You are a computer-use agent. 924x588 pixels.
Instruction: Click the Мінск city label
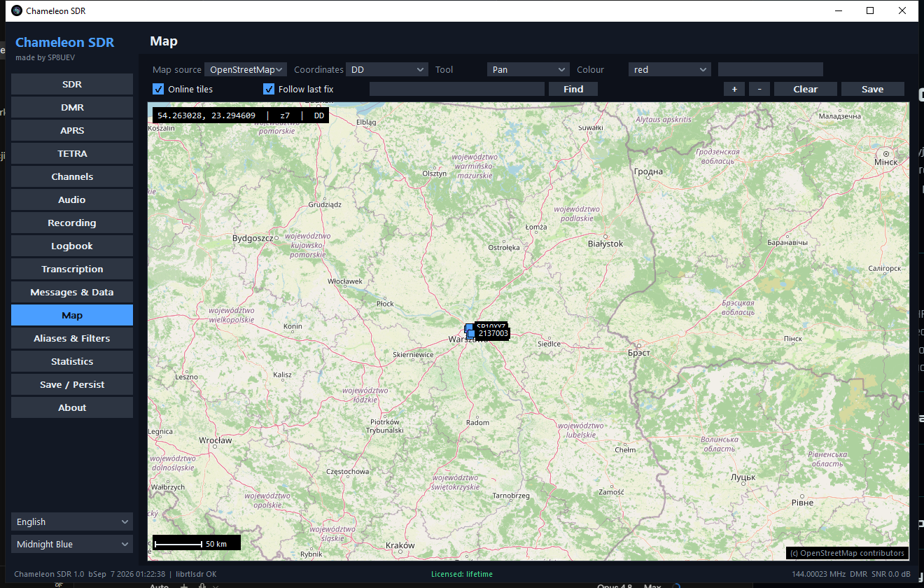885,162
